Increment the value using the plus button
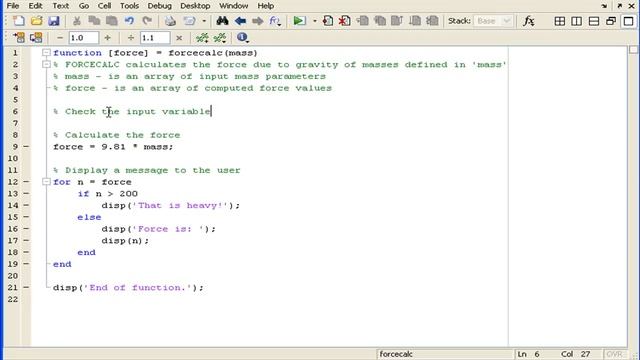The image size is (640, 360). click(x=107, y=38)
